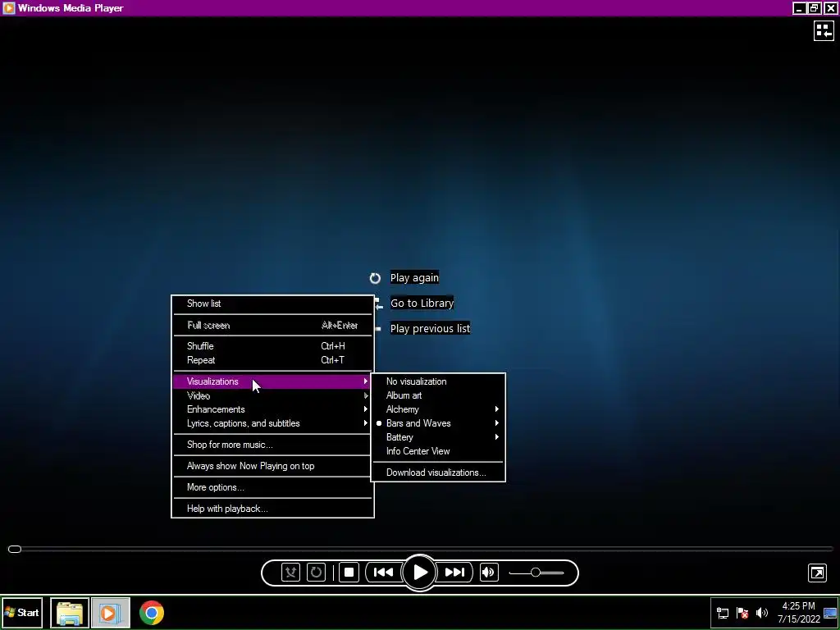Image resolution: width=840 pixels, height=630 pixels.
Task: Toggle shuffle button in playback bar
Action: (290, 572)
